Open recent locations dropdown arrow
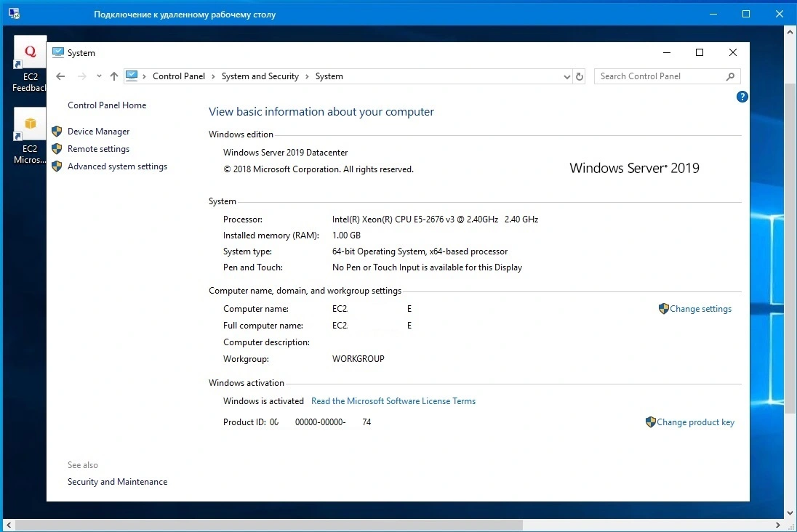 (x=99, y=76)
